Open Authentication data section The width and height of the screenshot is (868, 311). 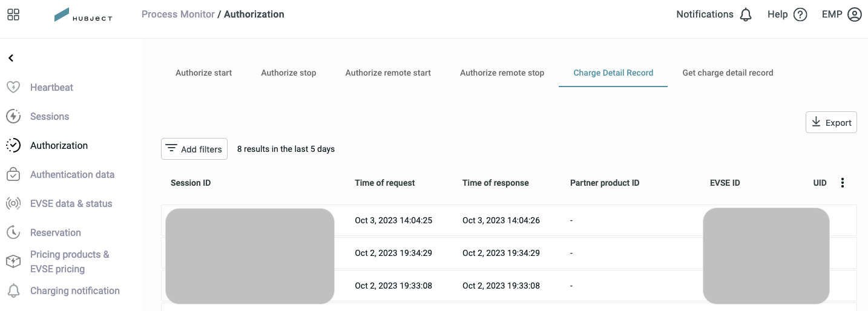coord(72,174)
